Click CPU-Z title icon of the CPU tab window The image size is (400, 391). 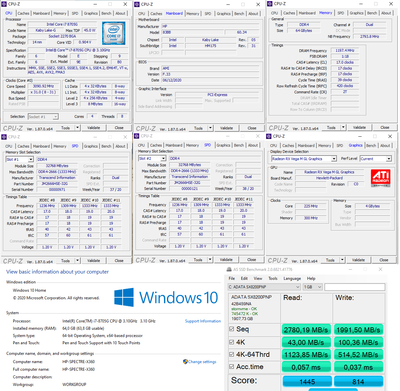point(4,4)
